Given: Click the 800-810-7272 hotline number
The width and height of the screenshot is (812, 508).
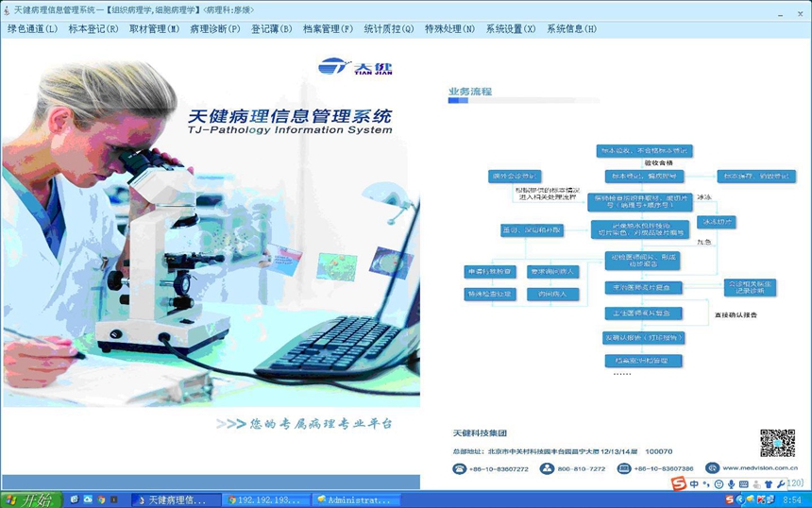Looking at the screenshot, I should tap(581, 468).
